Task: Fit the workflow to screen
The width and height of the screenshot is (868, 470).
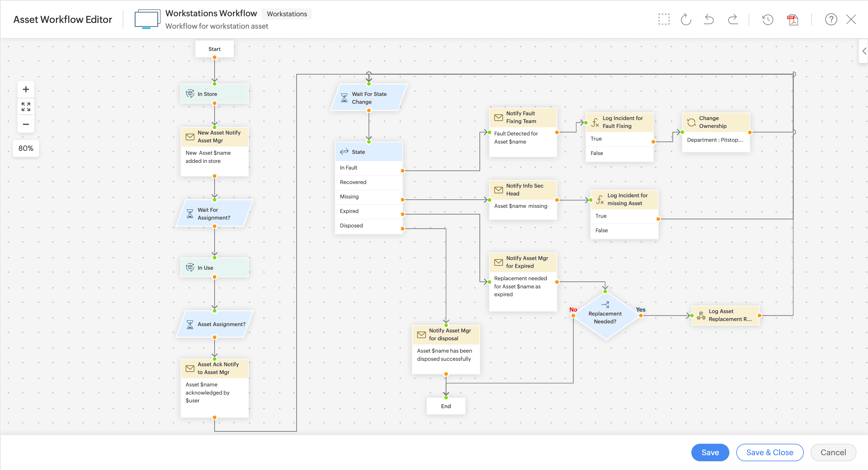Action: click(x=26, y=106)
